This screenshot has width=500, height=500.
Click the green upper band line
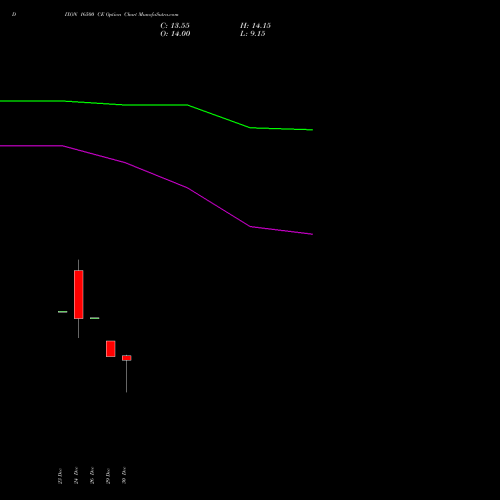(x=156, y=105)
